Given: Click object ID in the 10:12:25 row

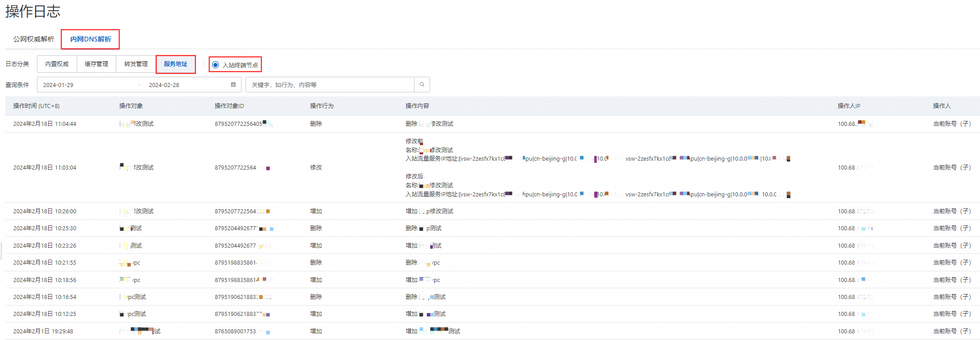Looking at the screenshot, I should [x=242, y=314].
